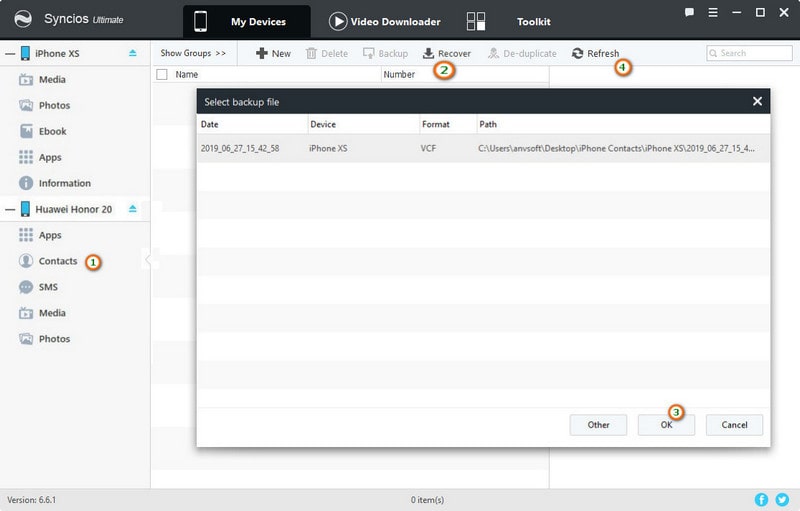
Task: Open Contacts under Huawei Honor 20
Action: tap(48, 261)
